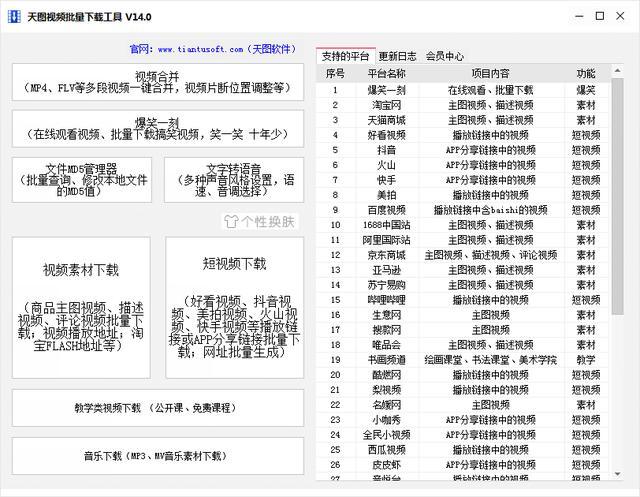Visit the official site www.tiantusoft.com link

[212, 49]
